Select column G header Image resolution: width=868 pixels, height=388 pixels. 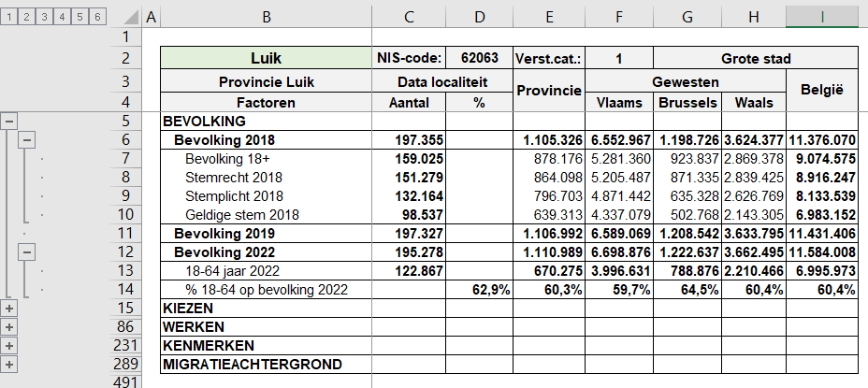tap(687, 18)
